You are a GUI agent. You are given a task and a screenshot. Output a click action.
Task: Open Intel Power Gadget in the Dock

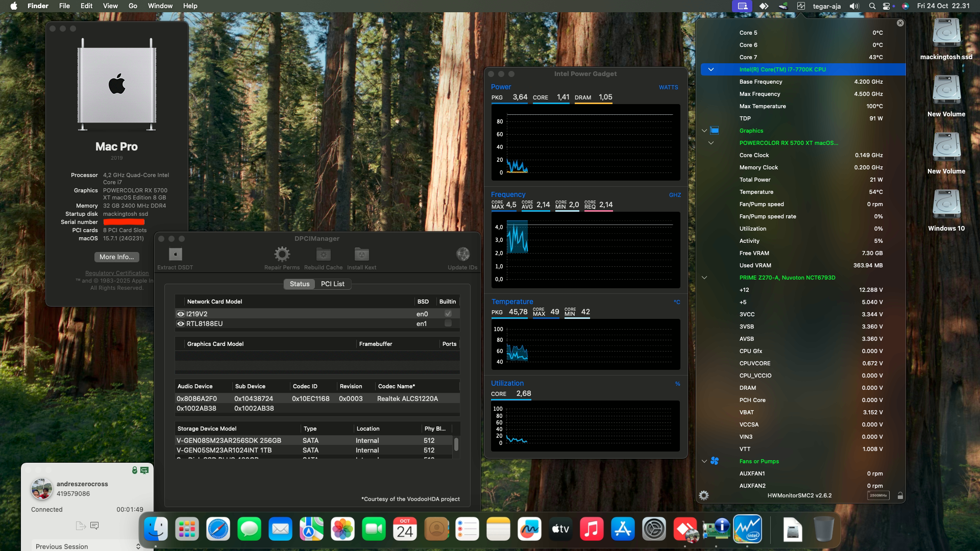747,529
